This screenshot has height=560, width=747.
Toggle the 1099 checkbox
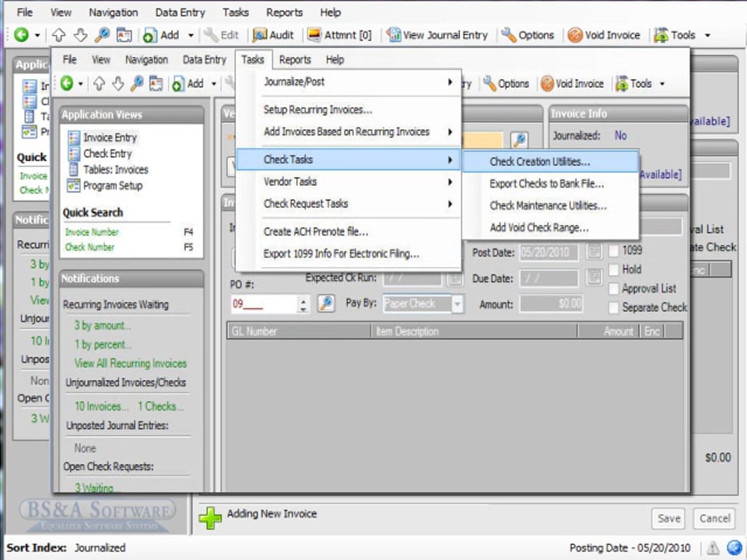[614, 250]
